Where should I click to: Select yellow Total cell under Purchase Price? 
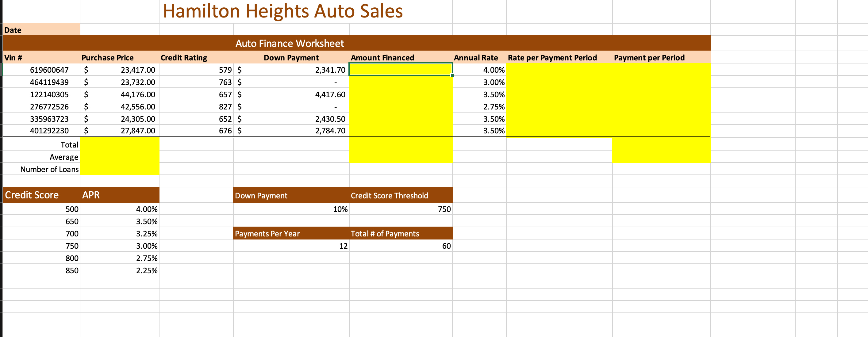[119, 145]
